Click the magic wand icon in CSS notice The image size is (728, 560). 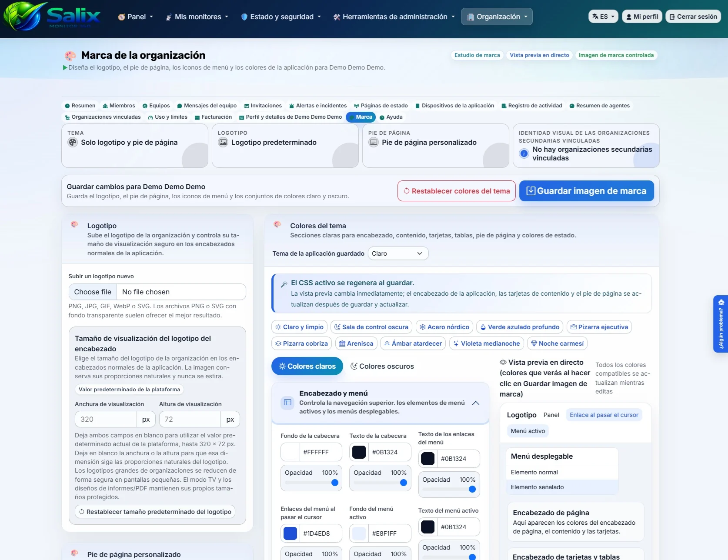pos(284,284)
